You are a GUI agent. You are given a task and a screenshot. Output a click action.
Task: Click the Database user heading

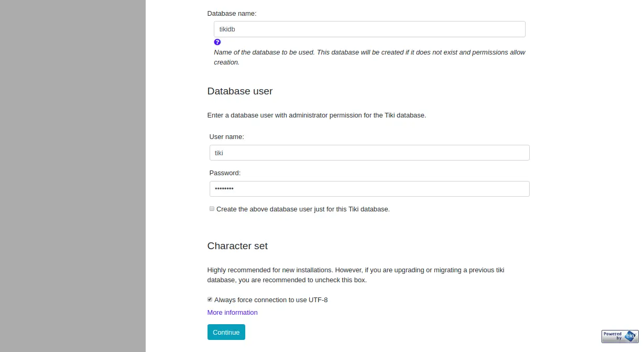tap(240, 91)
